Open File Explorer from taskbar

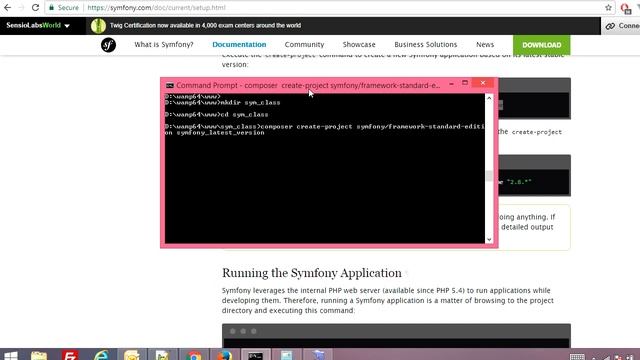[39, 356]
